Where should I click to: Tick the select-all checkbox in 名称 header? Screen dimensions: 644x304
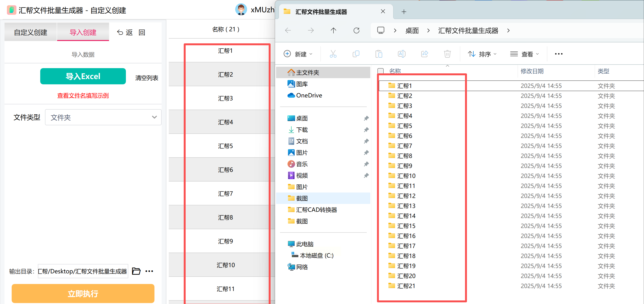coord(380,71)
